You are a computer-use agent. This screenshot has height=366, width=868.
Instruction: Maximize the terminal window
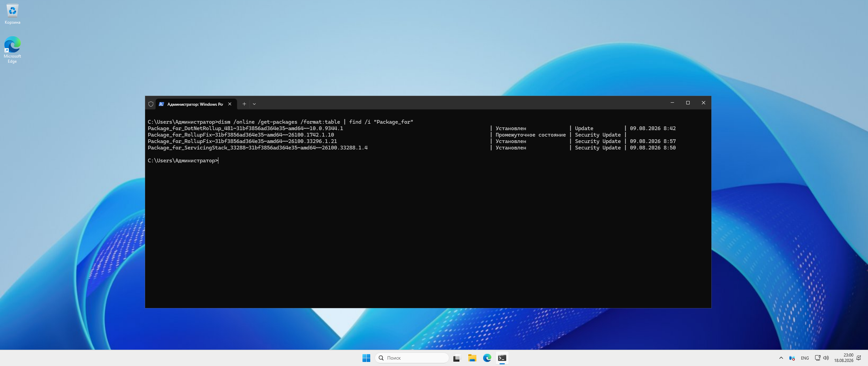688,103
